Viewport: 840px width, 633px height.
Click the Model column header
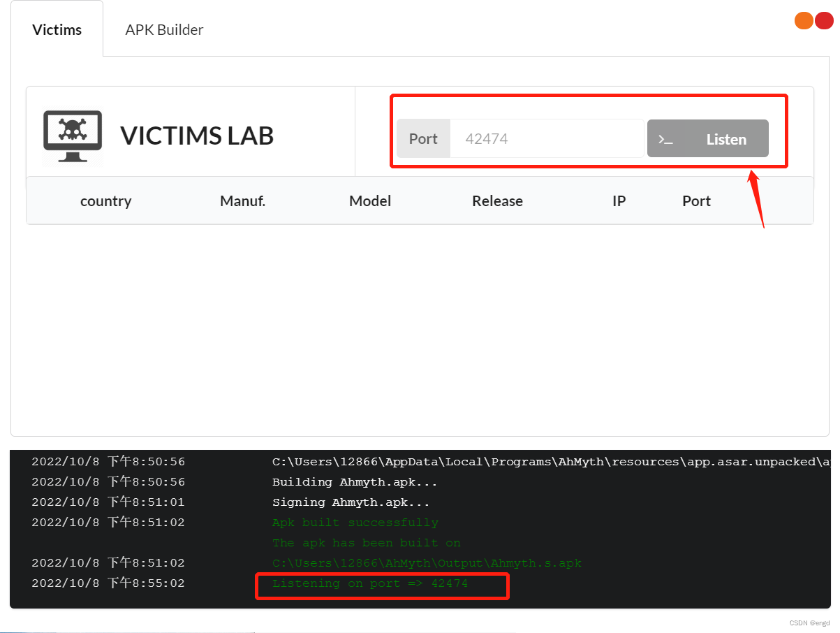[370, 201]
